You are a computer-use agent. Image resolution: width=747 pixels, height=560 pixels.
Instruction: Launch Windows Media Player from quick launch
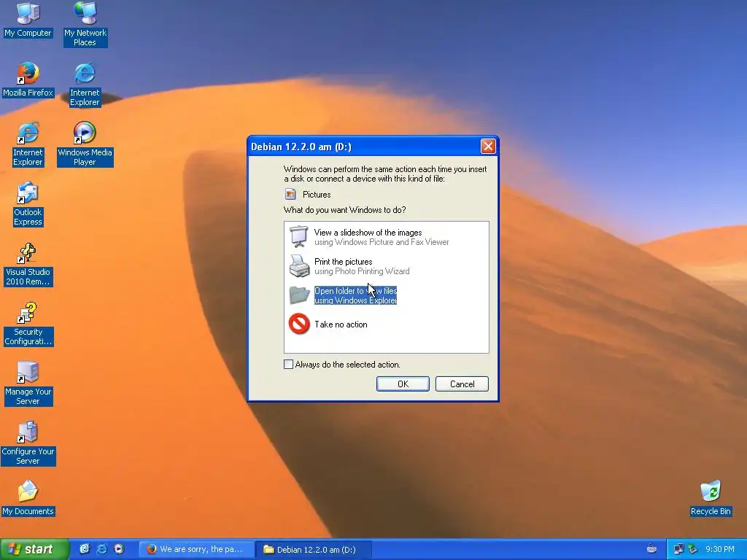tap(119, 549)
